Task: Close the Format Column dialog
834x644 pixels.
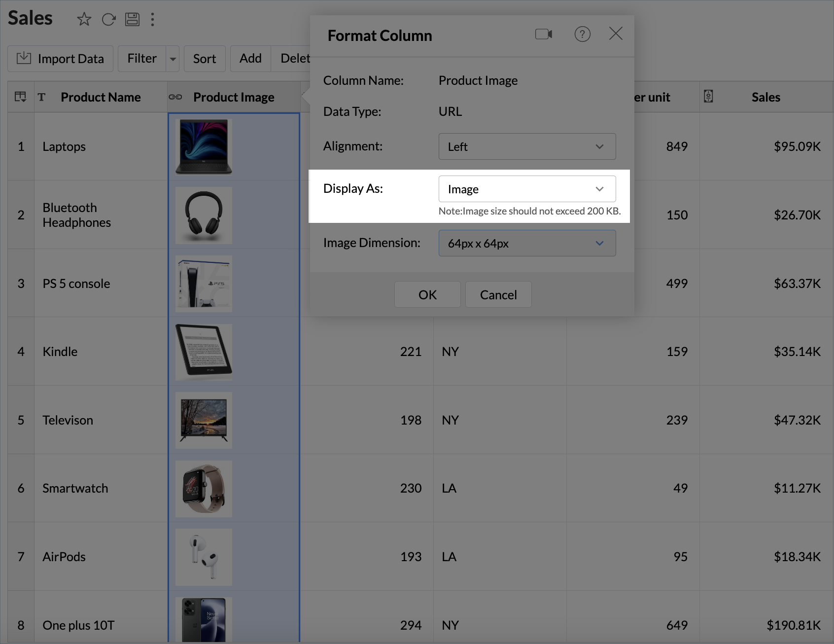Action: [616, 34]
